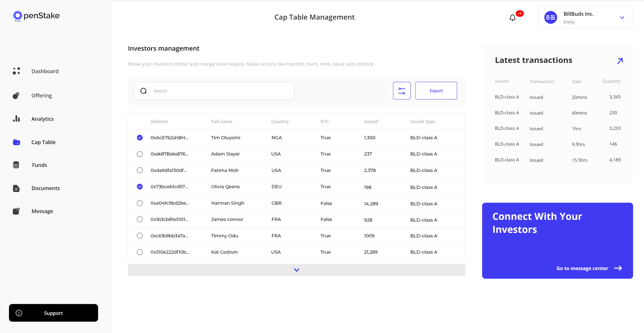The width and height of the screenshot is (644, 333).
Task: Click the Latest transactions arrow icon
Action: click(x=620, y=61)
